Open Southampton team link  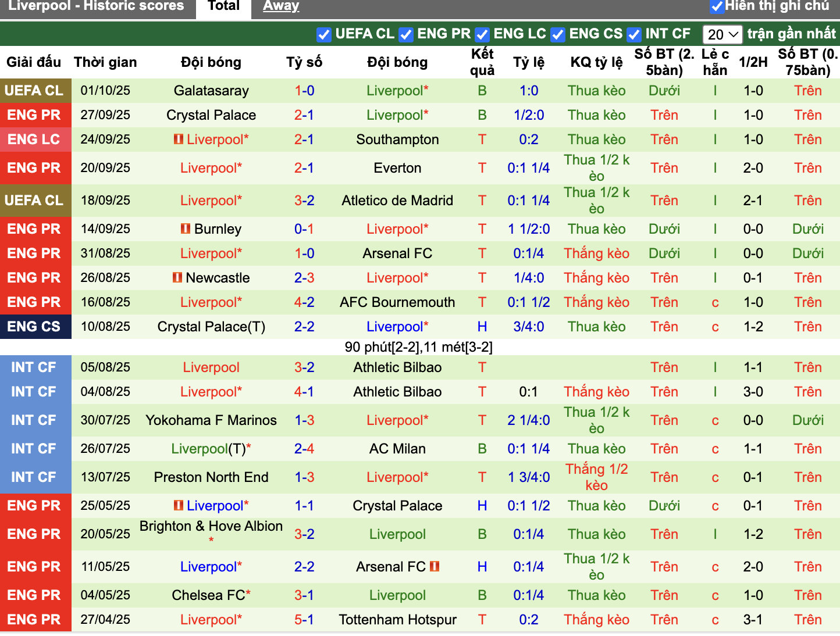click(398, 140)
